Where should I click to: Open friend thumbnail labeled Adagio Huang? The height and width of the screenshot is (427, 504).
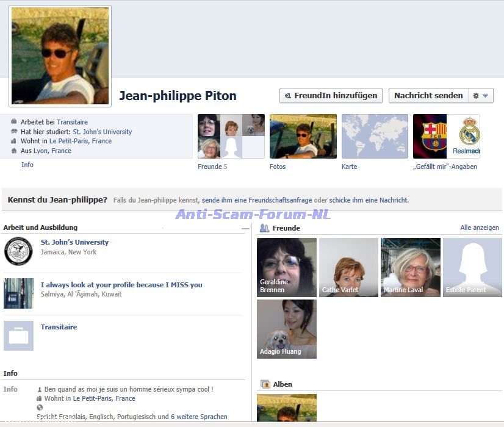(x=286, y=328)
